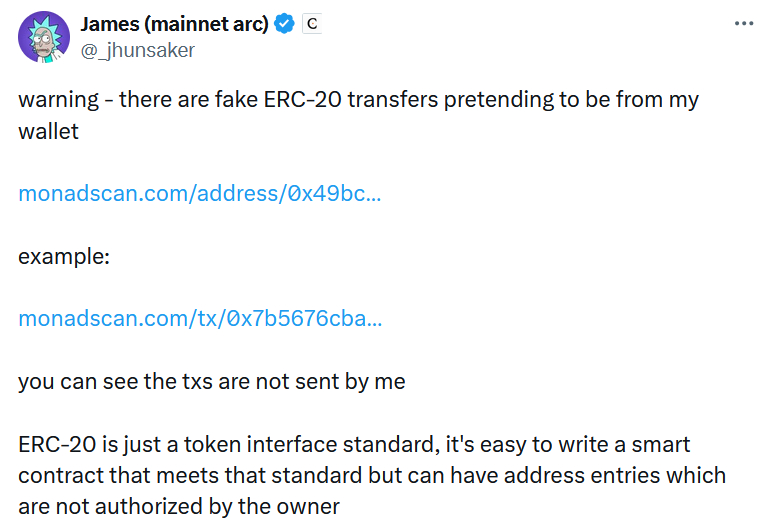Image resolution: width=773 pixels, height=525 pixels.
Task: Click the "example:" text
Action: point(64,257)
